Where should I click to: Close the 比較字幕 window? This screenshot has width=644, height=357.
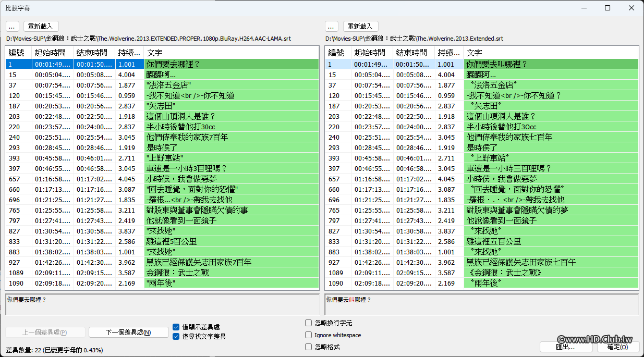[631, 8]
